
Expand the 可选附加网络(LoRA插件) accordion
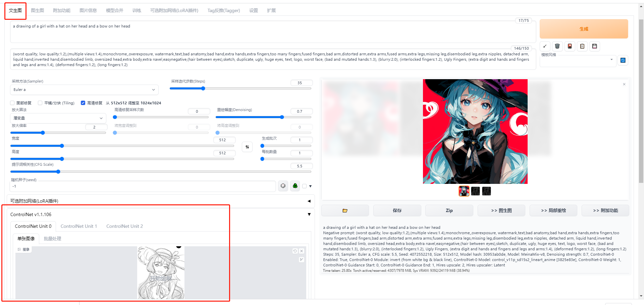click(x=161, y=201)
